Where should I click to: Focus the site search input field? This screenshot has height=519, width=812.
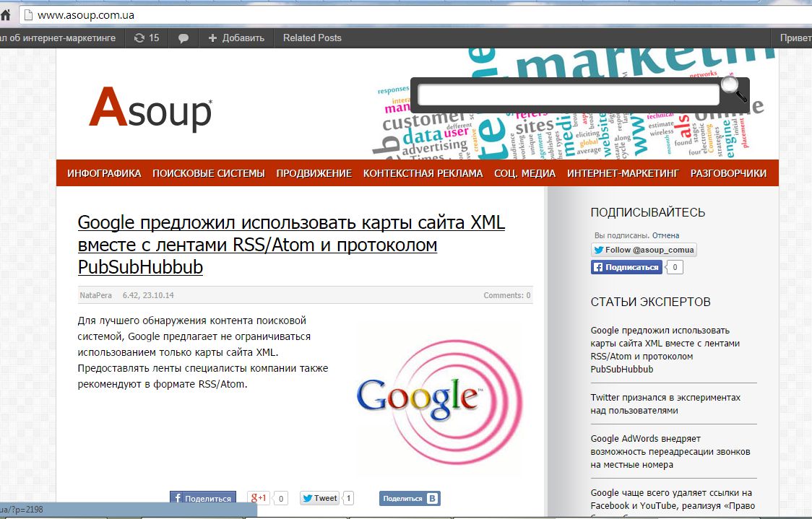tap(568, 95)
